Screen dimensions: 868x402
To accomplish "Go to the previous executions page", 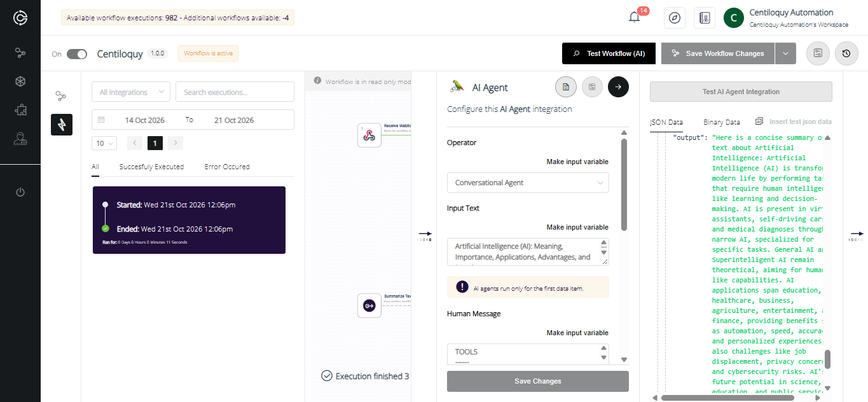I will 135,143.
